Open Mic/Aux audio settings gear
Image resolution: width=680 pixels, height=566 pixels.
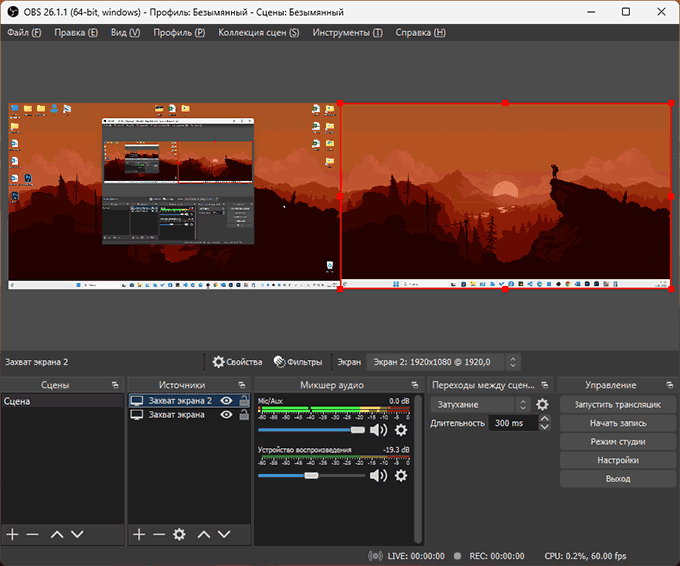(x=401, y=430)
